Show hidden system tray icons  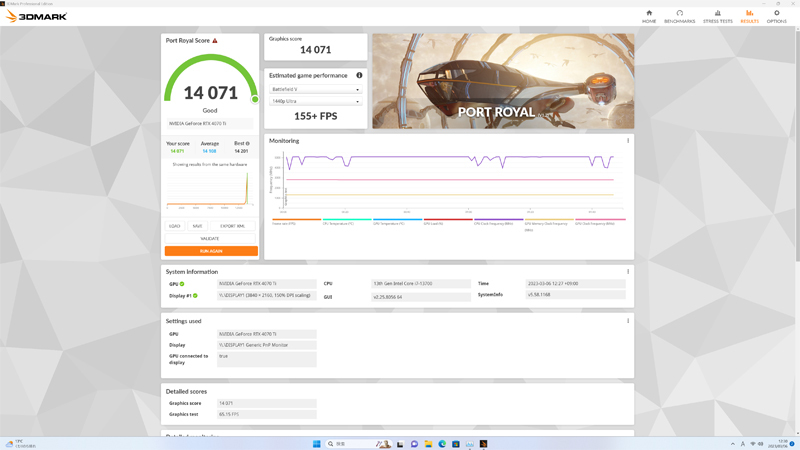pyautogui.click(x=733, y=444)
